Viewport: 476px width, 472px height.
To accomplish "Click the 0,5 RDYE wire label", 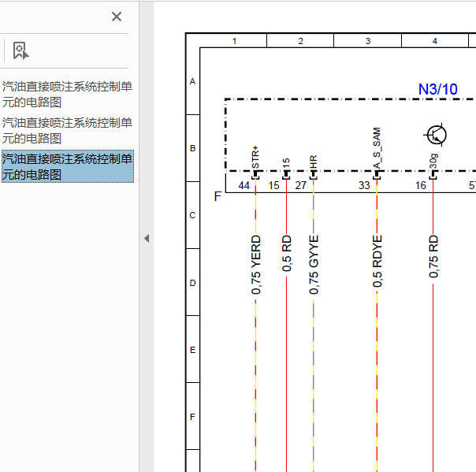I will (x=377, y=261).
